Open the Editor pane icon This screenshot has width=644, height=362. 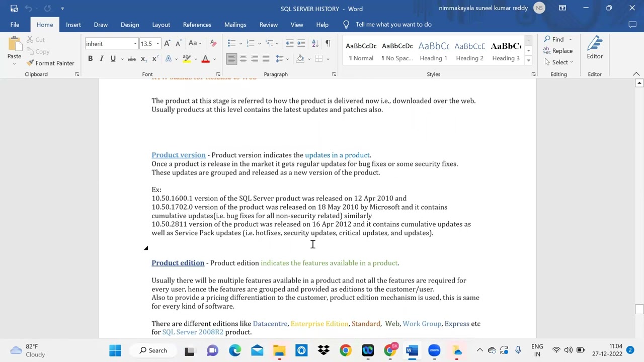(x=595, y=48)
